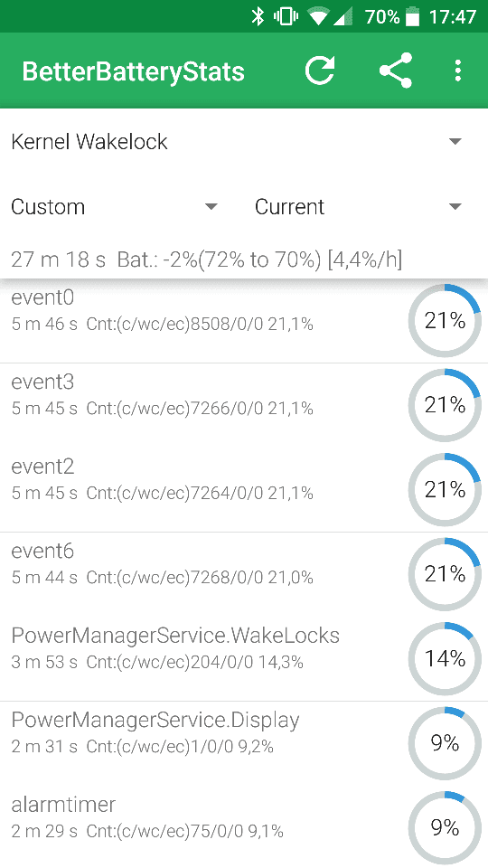
Task: Tap the Wi-Fi signal icon
Action: pyautogui.click(x=319, y=17)
